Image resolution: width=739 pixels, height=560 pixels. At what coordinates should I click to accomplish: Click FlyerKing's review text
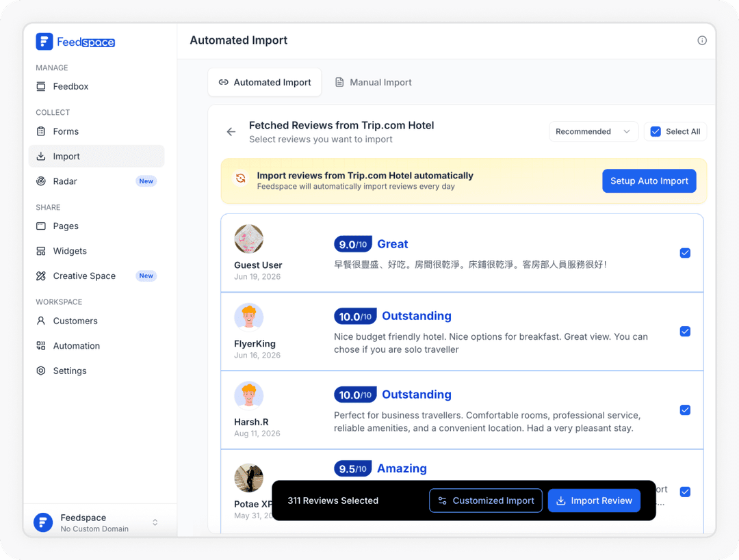pos(491,343)
